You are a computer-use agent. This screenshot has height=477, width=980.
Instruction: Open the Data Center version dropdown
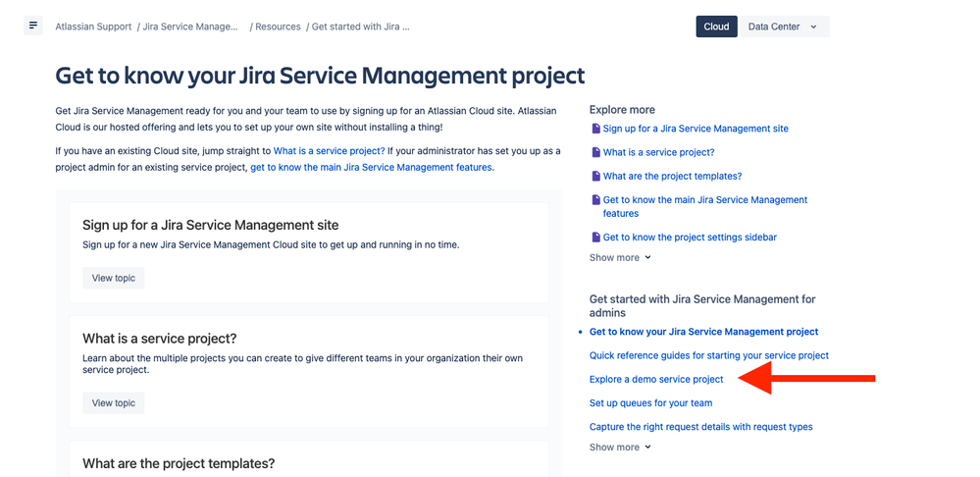[x=785, y=26]
